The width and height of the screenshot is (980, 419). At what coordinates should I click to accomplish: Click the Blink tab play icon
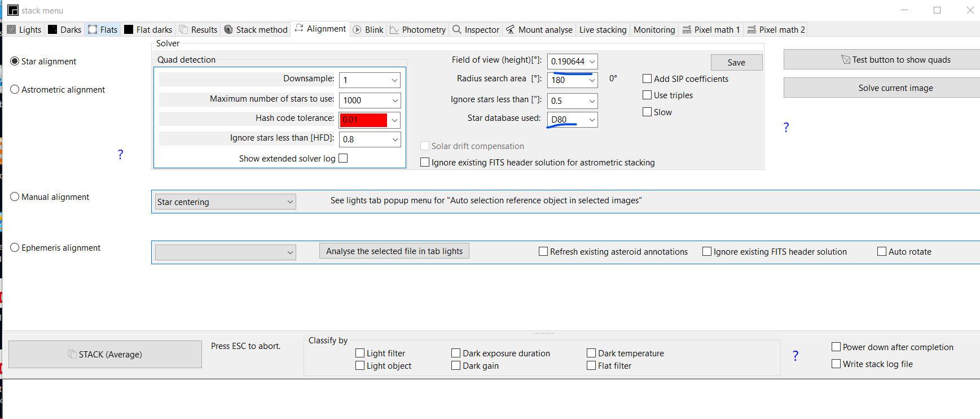click(x=357, y=29)
